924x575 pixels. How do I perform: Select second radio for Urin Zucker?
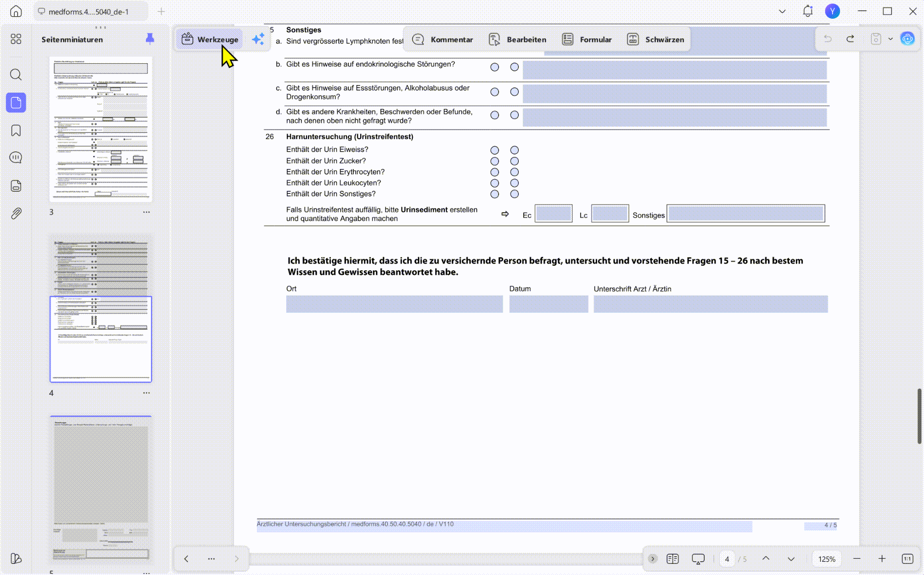514,161
